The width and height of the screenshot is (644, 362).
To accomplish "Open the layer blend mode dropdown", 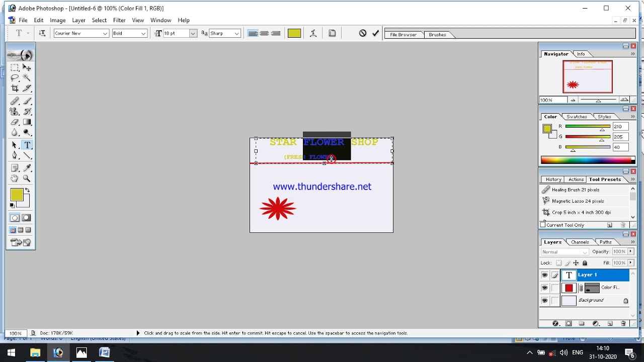I will 565,252.
